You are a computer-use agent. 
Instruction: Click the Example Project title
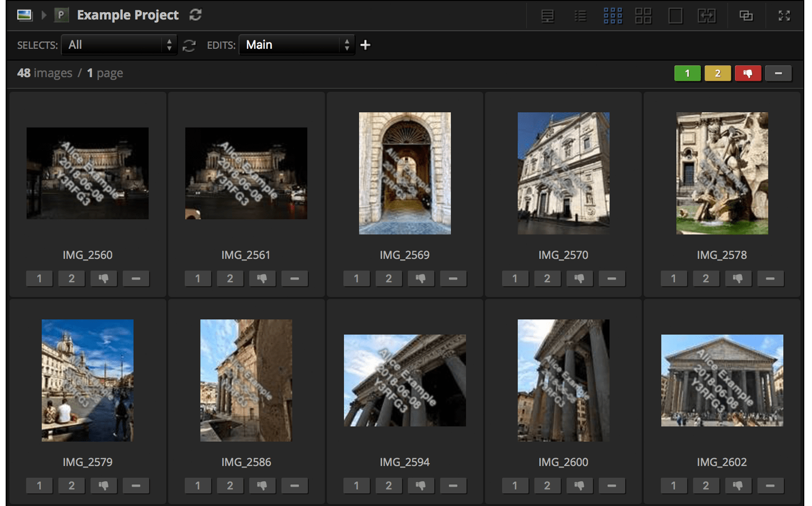(x=128, y=15)
